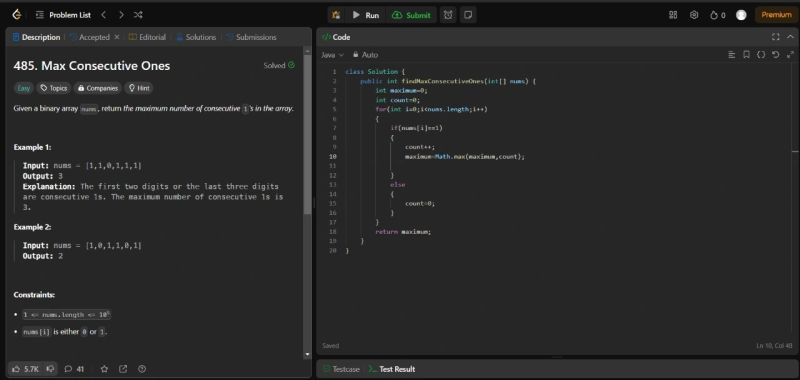Viewport: 800px width, 380px height.
Task: Click the Easy difficulty tag
Action: [x=23, y=88]
